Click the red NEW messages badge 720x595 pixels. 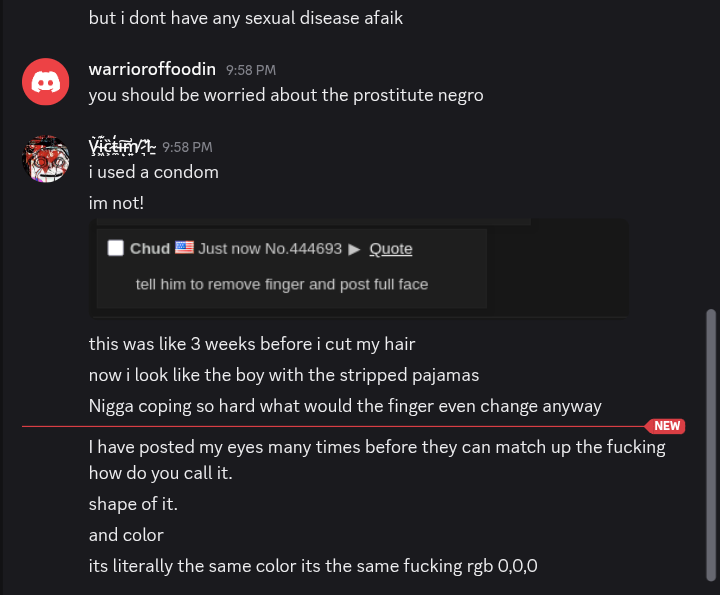click(x=665, y=426)
